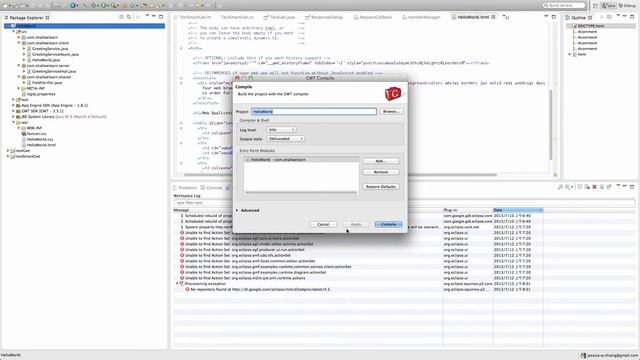The height and width of the screenshot is (360, 640).
Task: Sort log by Message column header
Action: (308, 210)
